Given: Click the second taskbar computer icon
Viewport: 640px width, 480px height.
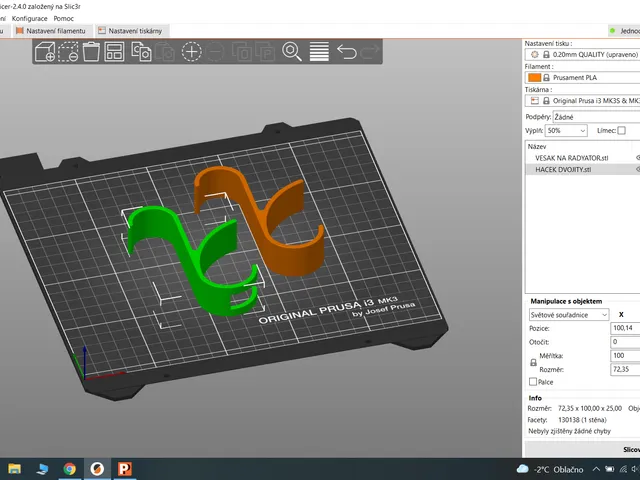Looking at the screenshot, I should 42,469.
